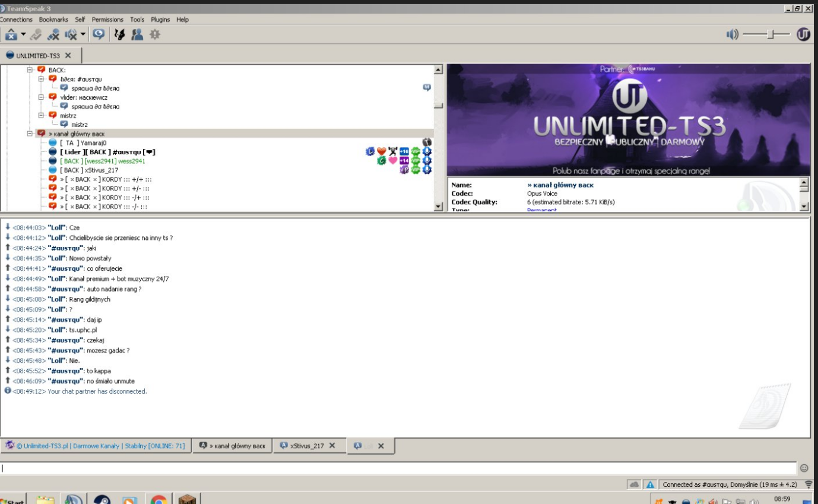Click the info panel scrollbar down arrow
The width and height of the screenshot is (818, 504).
804,207
